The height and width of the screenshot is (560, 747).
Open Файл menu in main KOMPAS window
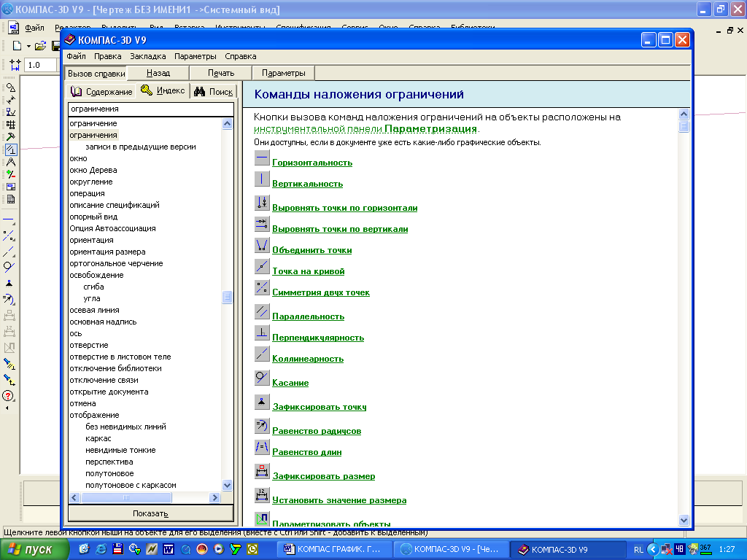35,28
